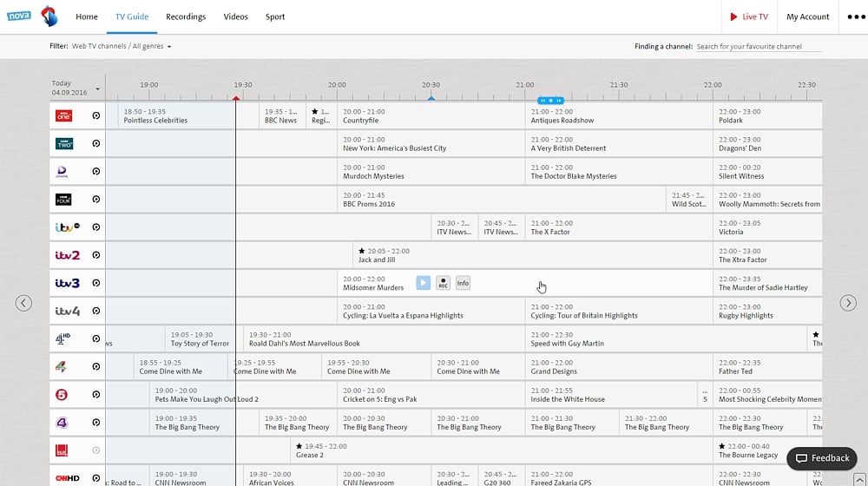The image size is (868, 486).
Task: Open Grease 2 on Film4
Action: coord(501,450)
